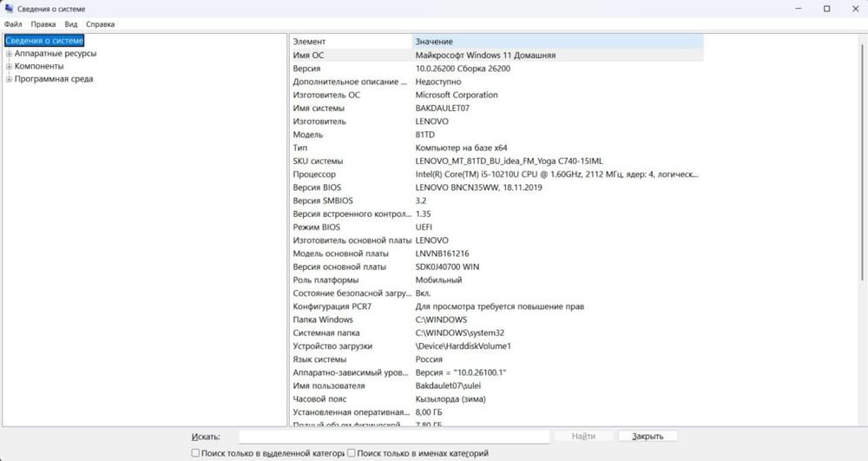Viewport: 868px width, 461px height.
Task: Click the SDK0J40700 WIN value
Action: tap(448, 267)
